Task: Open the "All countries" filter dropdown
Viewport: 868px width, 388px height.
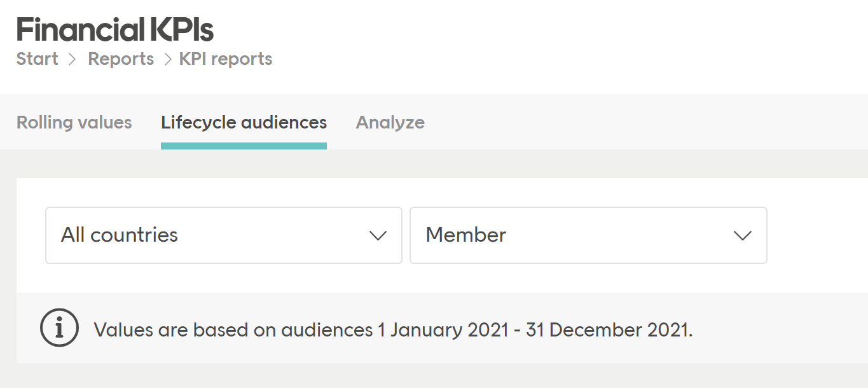Action: point(223,235)
